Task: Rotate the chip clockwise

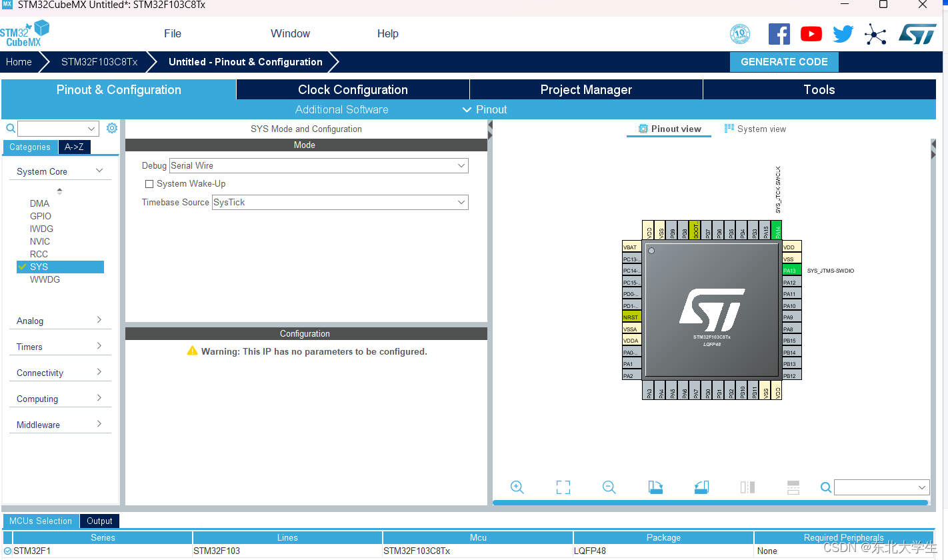Action: (x=655, y=487)
